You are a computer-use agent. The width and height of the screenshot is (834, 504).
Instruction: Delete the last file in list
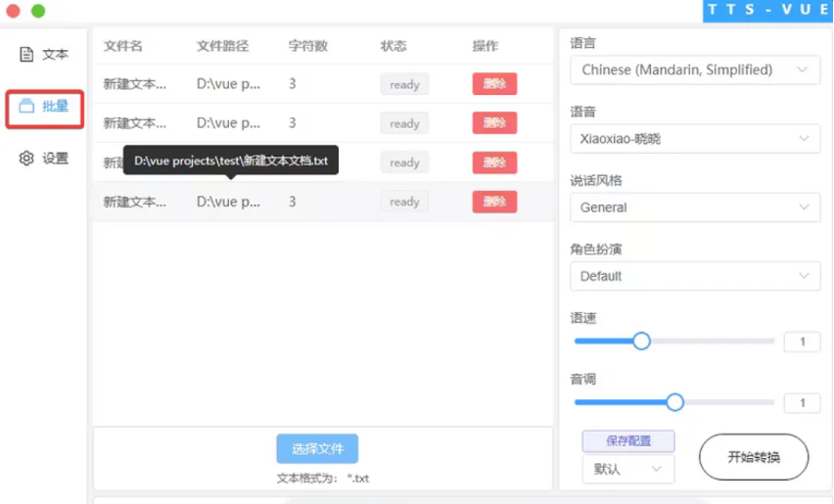coord(494,202)
